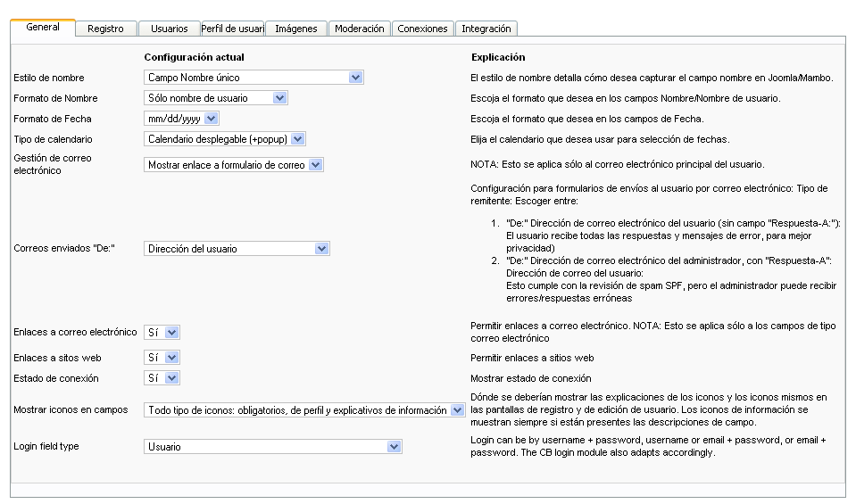Open the Conexiones tab
The image size is (856, 504).
[x=422, y=29]
